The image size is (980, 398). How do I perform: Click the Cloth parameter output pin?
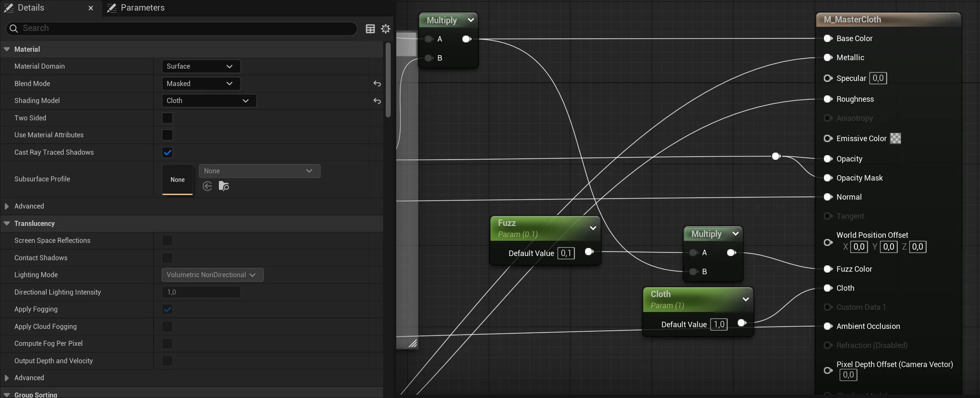742,323
